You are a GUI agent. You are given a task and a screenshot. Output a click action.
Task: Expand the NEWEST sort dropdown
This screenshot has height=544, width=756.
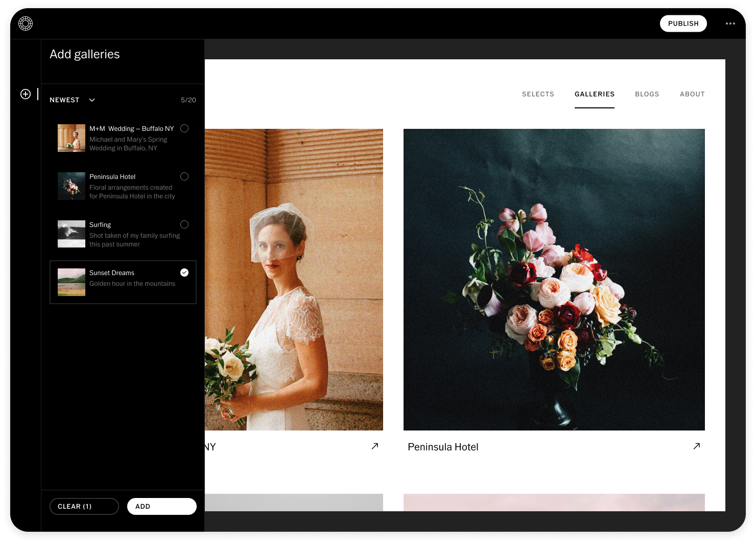point(72,100)
